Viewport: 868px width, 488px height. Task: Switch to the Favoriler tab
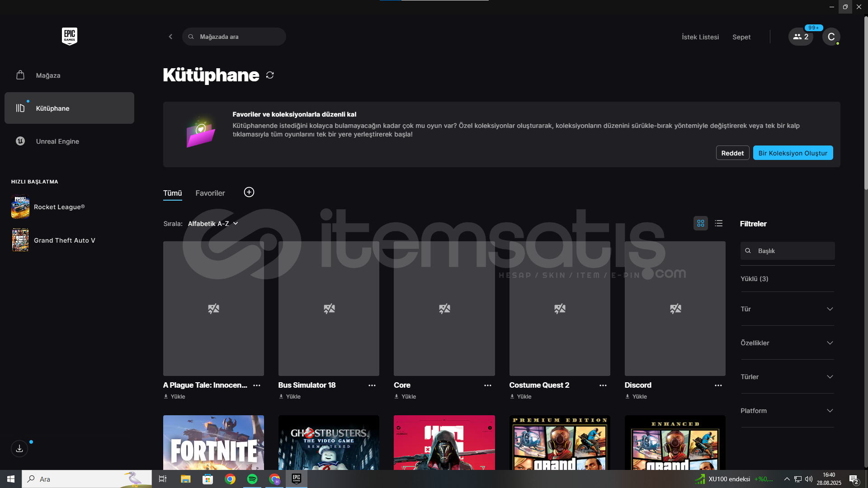pos(210,193)
